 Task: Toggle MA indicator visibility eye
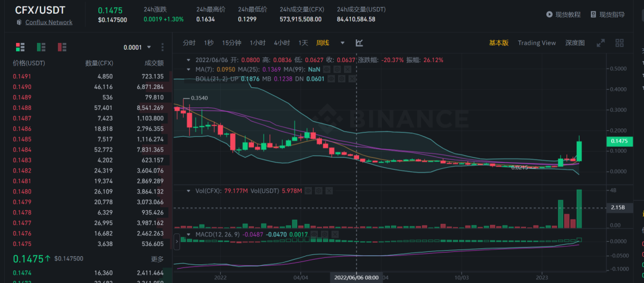pos(327,69)
